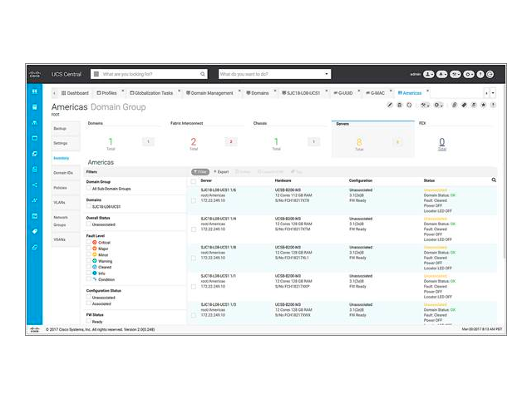Click the Filter pill button
This screenshot has height=399, width=532.
(200, 172)
